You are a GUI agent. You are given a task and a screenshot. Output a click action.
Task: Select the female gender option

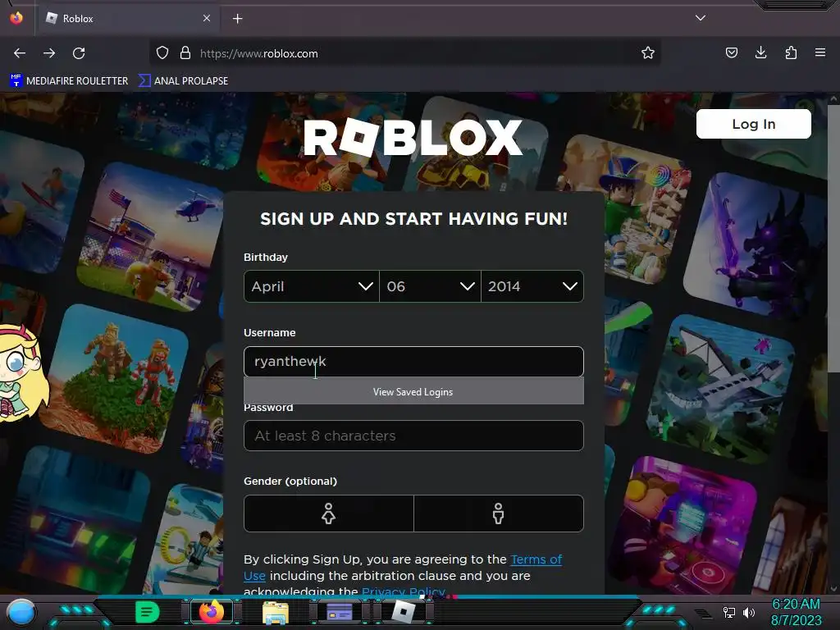(329, 514)
